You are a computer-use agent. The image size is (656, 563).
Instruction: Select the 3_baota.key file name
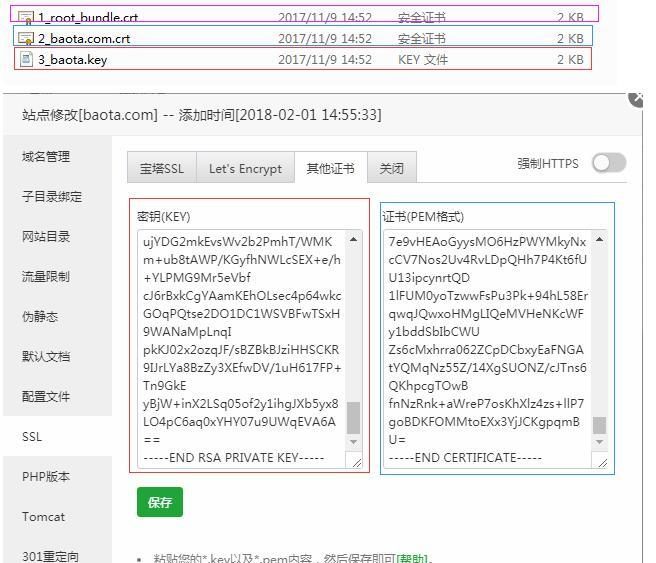73,60
